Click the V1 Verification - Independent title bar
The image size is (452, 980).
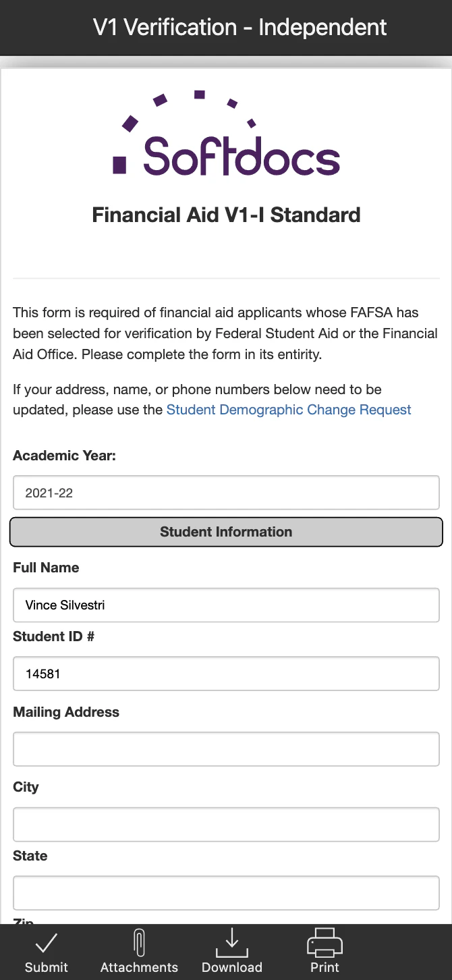pyautogui.click(x=239, y=28)
